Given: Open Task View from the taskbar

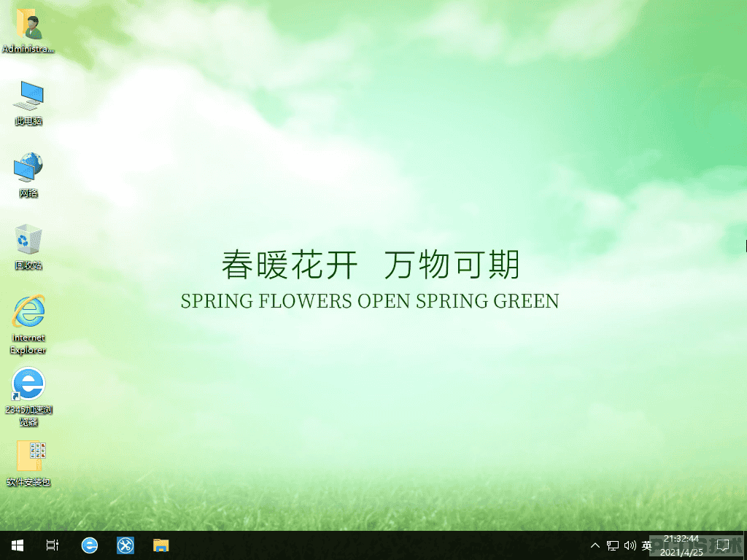Looking at the screenshot, I should [53, 545].
